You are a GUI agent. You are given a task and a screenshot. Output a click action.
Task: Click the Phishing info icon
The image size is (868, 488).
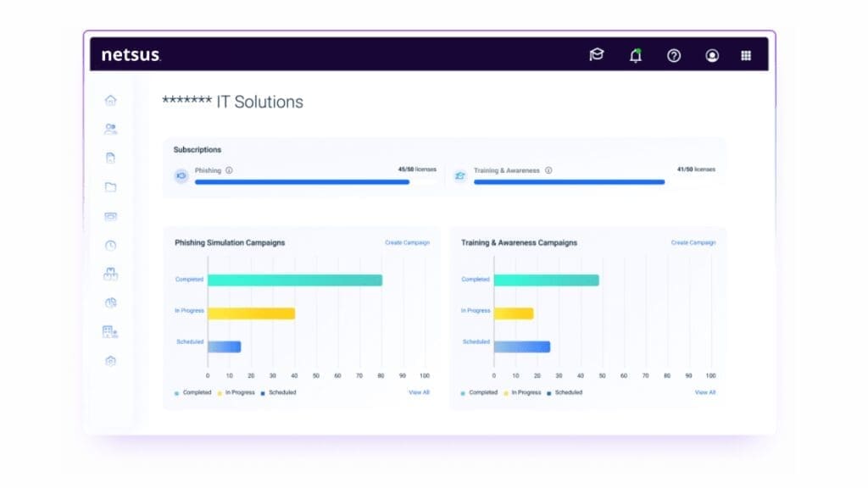[x=229, y=170]
